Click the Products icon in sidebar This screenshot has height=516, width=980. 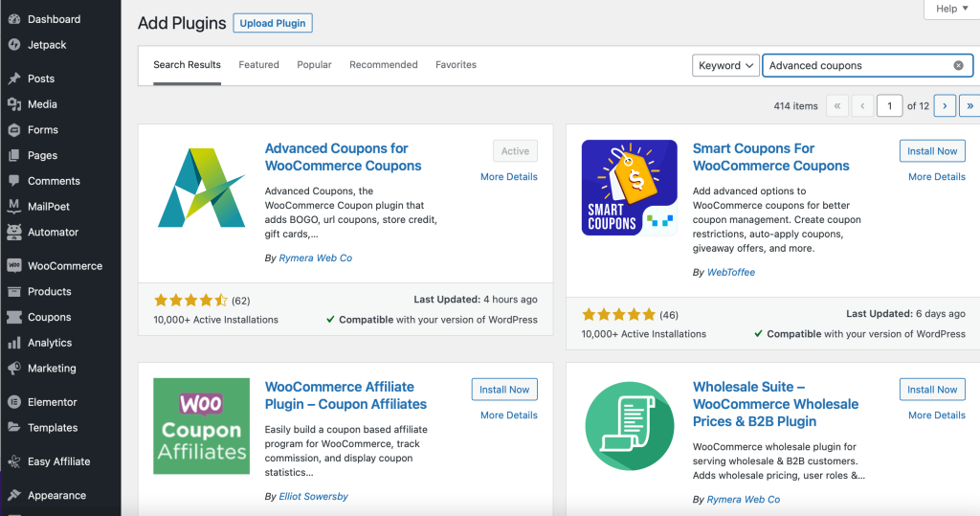coord(13,291)
